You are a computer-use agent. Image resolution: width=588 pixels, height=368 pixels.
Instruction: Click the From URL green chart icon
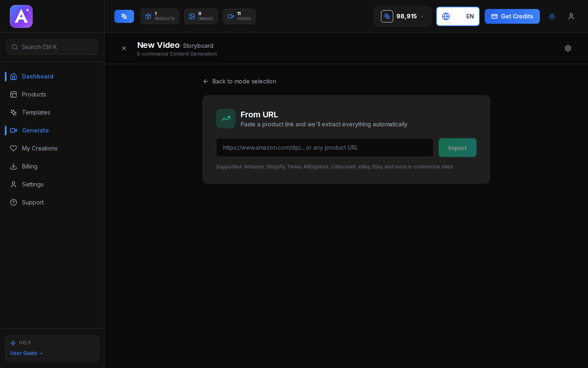(226, 119)
